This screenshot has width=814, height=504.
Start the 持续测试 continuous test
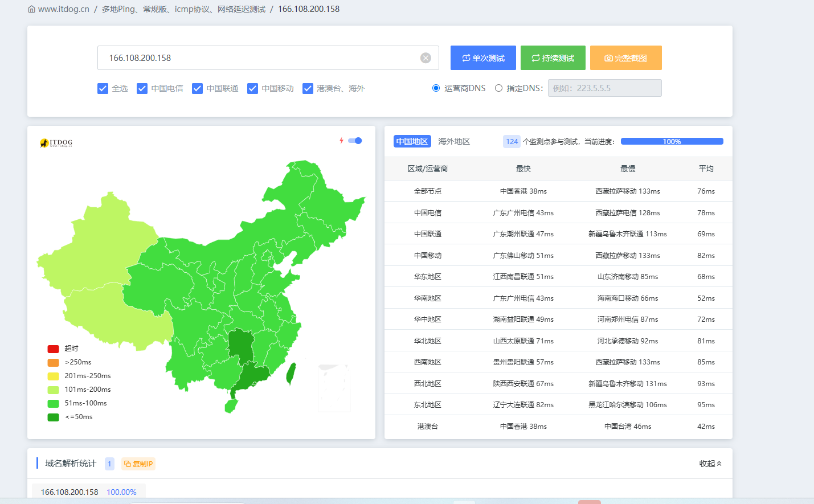click(553, 58)
